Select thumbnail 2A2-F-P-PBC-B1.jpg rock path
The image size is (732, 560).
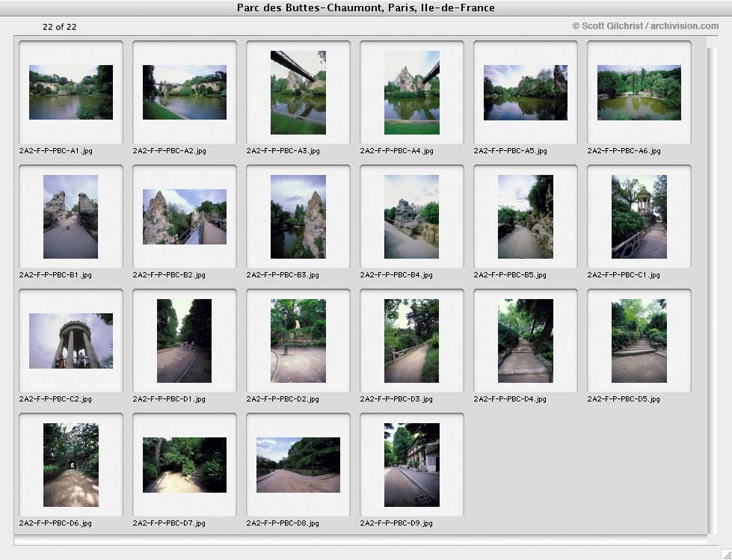point(70,217)
